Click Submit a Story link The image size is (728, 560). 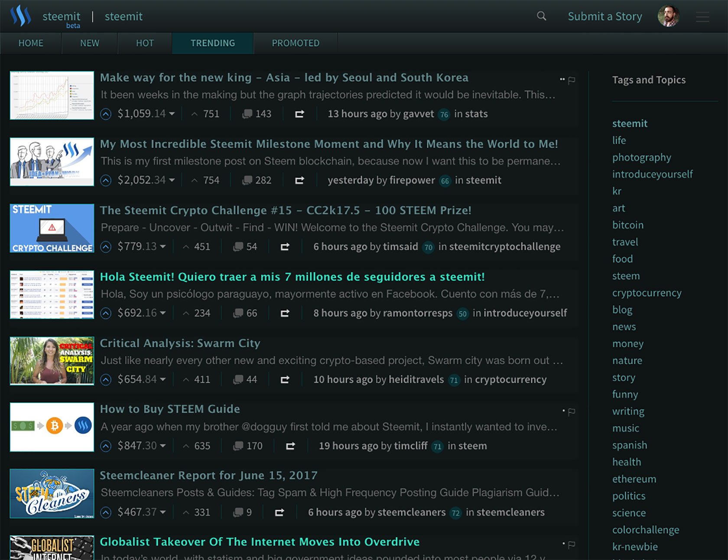click(605, 16)
